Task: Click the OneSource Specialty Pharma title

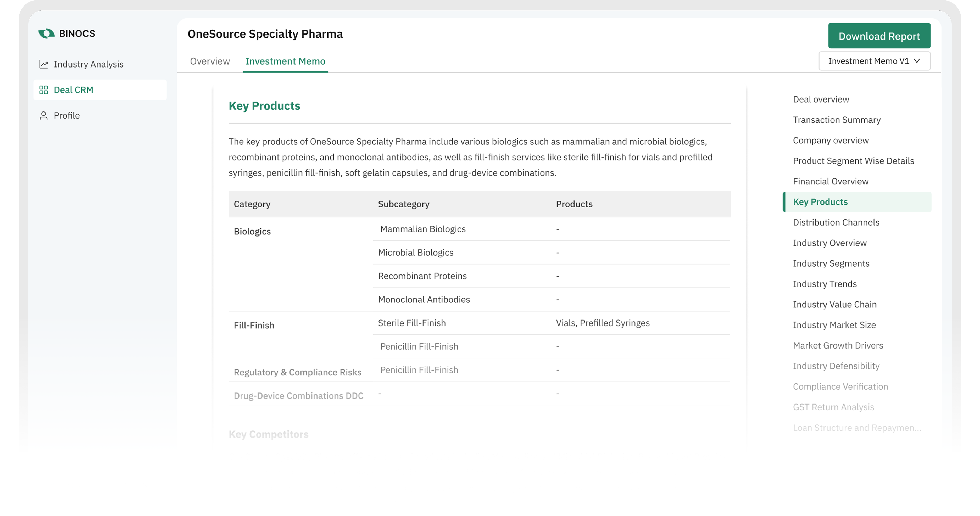Action: pyautogui.click(x=265, y=34)
